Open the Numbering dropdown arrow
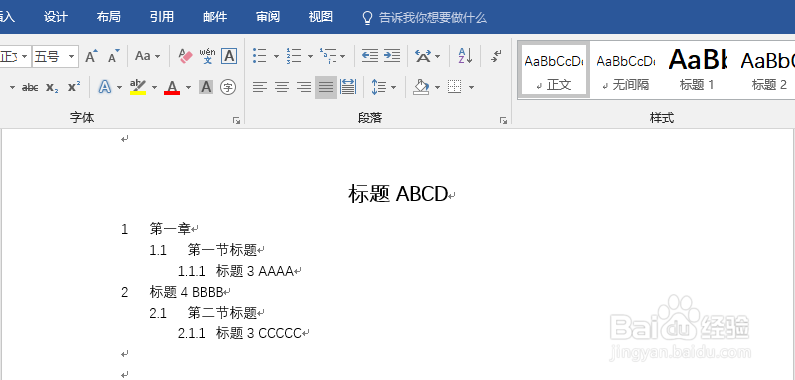This screenshot has height=380, width=795. 310,56
